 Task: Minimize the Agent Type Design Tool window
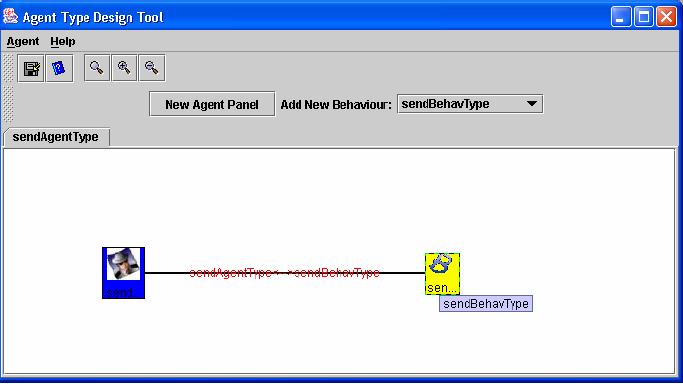[x=621, y=17]
